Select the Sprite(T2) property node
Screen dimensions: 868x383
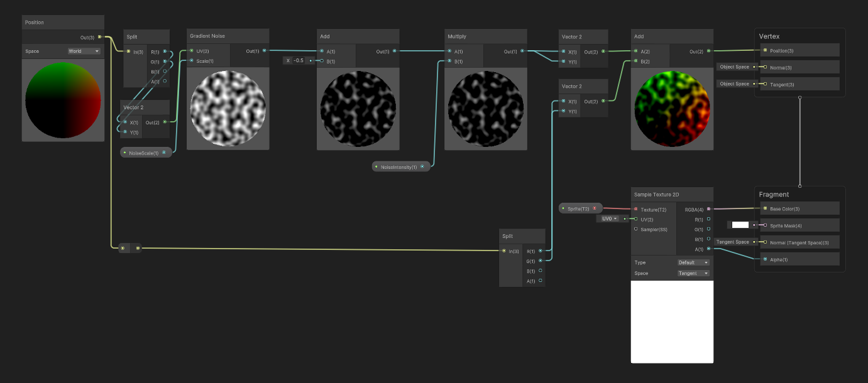[581, 208]
